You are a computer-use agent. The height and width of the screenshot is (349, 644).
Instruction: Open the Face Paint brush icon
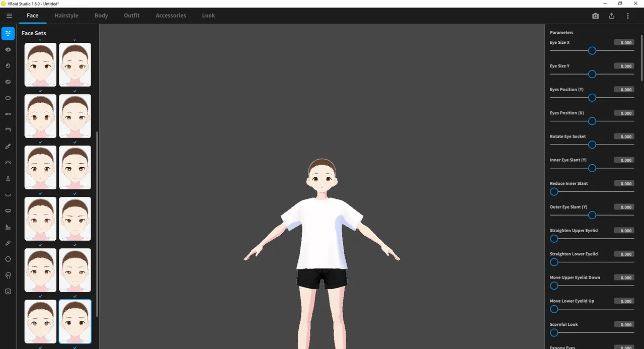click(8, 243)
